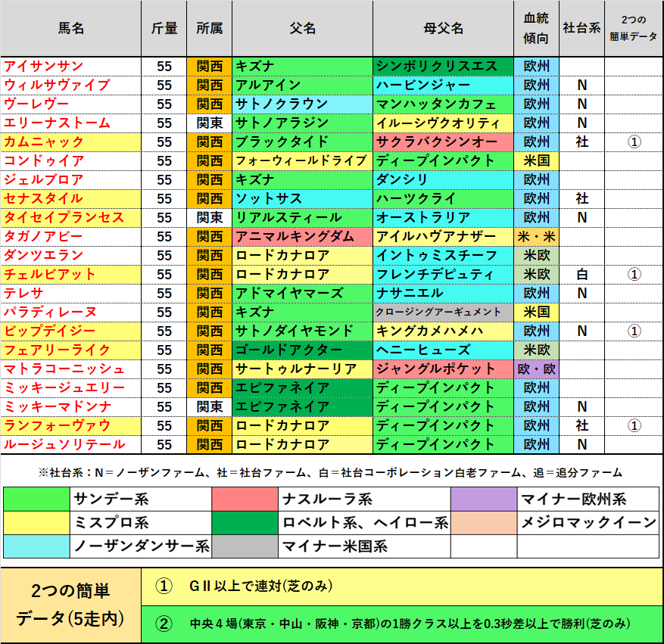This screenshot has height=644, width=664.
Task: Click the ① GⅡ以上で連対 criterion row
Action: point(402,586)
